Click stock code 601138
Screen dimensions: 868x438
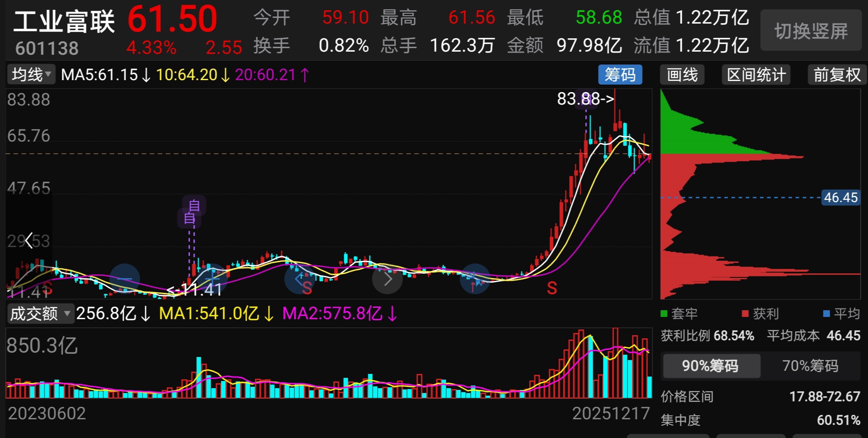click(x=47, y=49)
